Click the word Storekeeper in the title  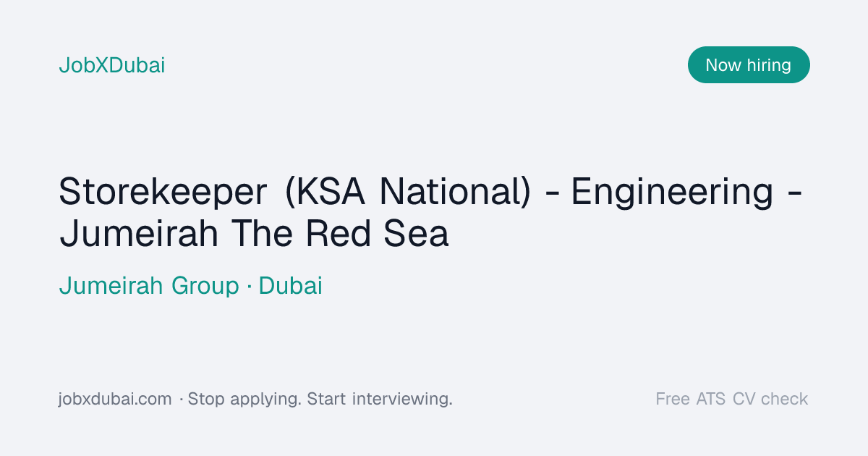click(163, 193)
